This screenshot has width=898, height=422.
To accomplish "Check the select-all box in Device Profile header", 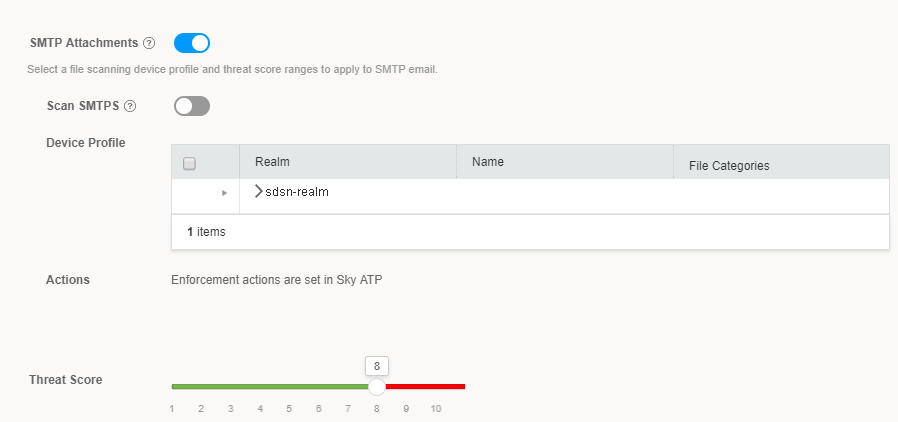I will click(x=190, y=164).
